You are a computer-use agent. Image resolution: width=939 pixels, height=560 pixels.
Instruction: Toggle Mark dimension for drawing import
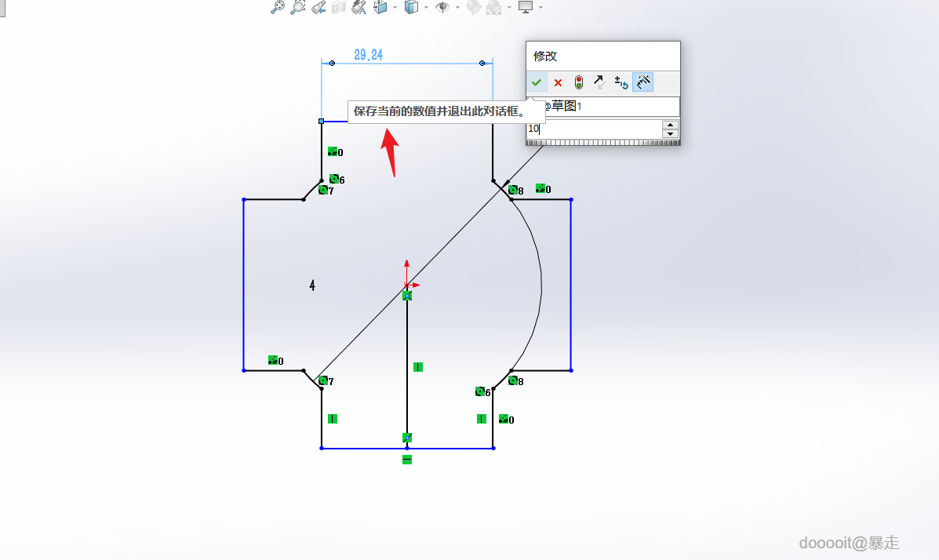coord(642,82)
